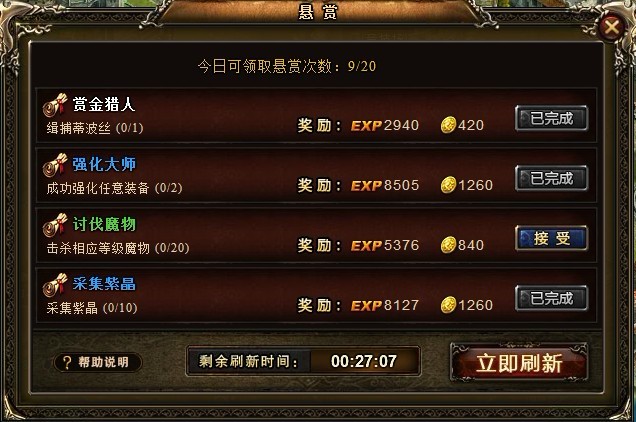Click the gold coin in the 采集紫晶 reward
Viewport: 636px width, 422px height.
(449, 305)
